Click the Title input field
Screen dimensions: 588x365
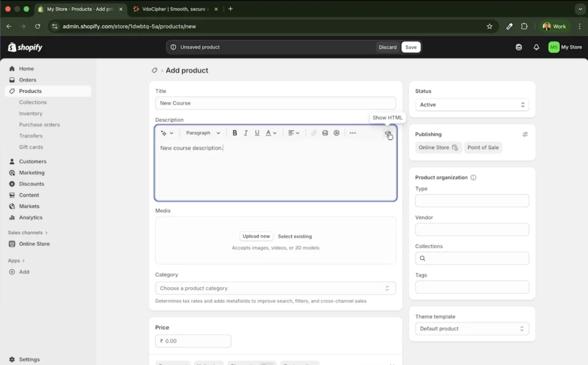tap(276, 103)
